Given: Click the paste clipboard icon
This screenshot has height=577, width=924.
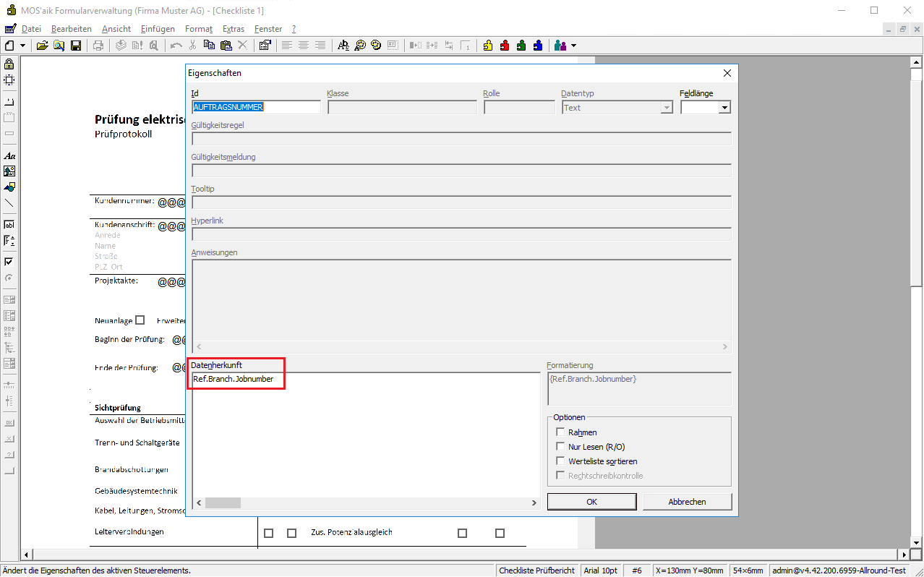Looking at the screenshot, I should pyautogui.click(x=226, y=46).
